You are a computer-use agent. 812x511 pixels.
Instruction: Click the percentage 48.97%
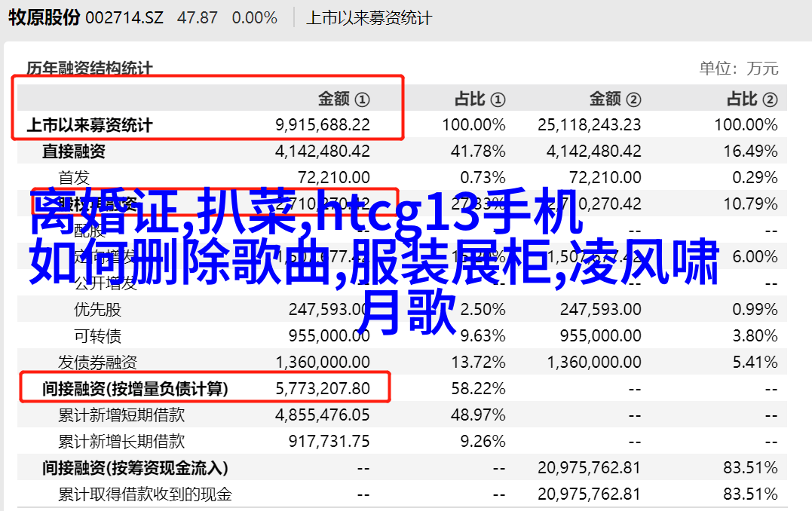pyautogui.click(x=478, y=415)
